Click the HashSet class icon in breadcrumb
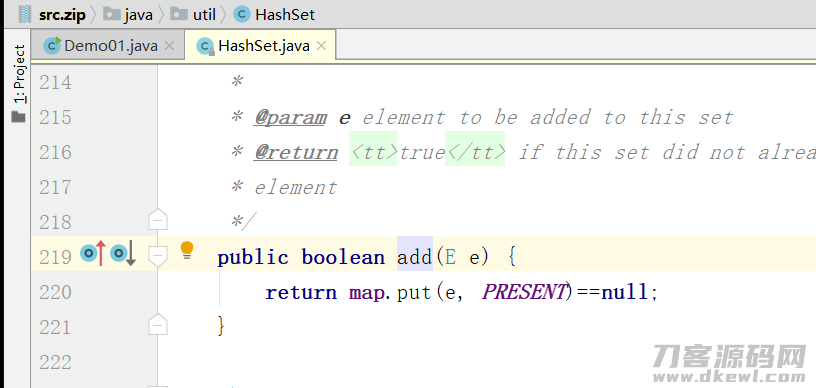The width and height of the screenshot is (816, 388). [241, 14]
